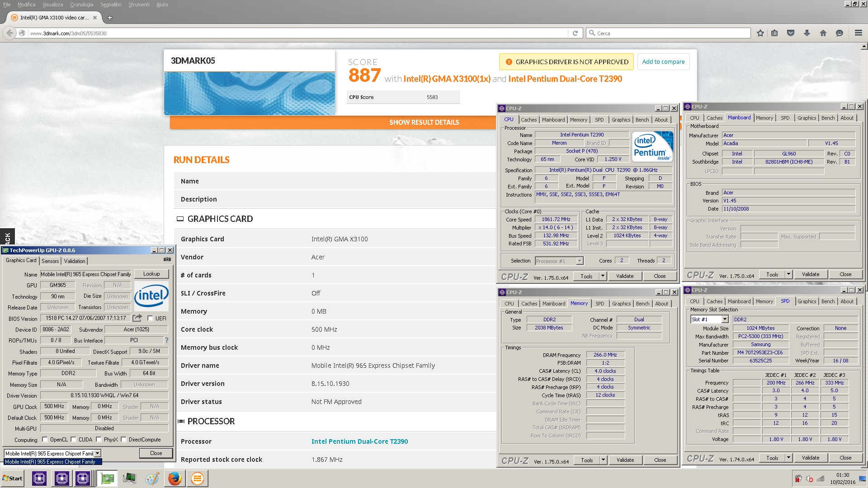
Task: Enable the UEFI checkbox in GPU-Z
Action: pyautogui.click(x=151, y=318)
